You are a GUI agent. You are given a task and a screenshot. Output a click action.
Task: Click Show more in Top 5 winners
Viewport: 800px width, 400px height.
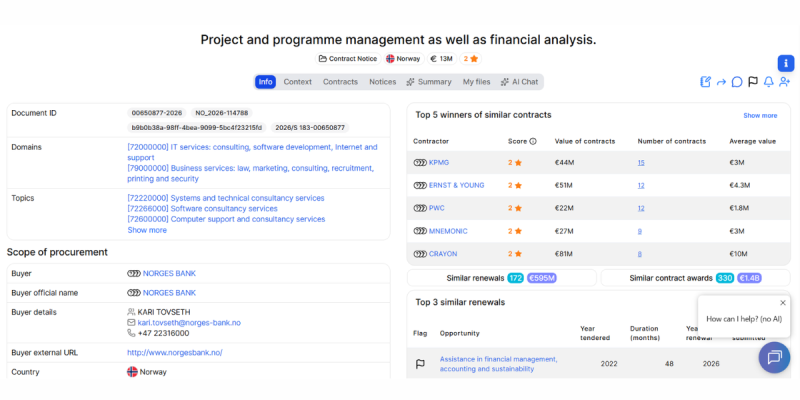(760, 115)
